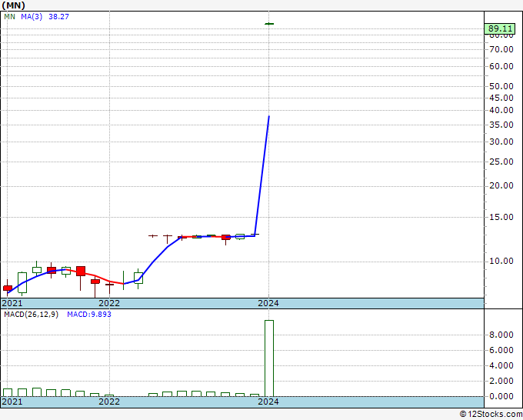The width and height of the screenshot is (523, 420).
Task: Click the 20.00 price axis label
Action: point(501,185)
